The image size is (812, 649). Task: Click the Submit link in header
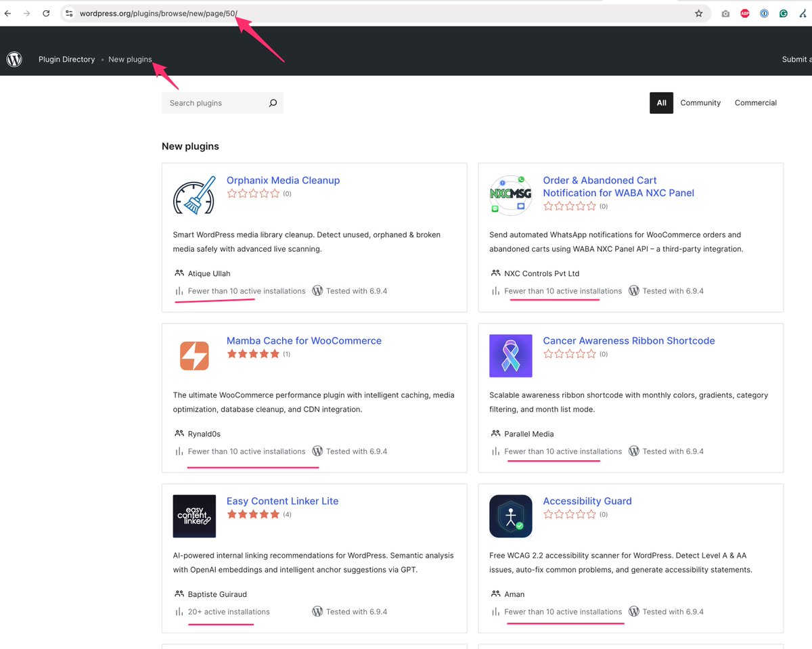[797, 60]
